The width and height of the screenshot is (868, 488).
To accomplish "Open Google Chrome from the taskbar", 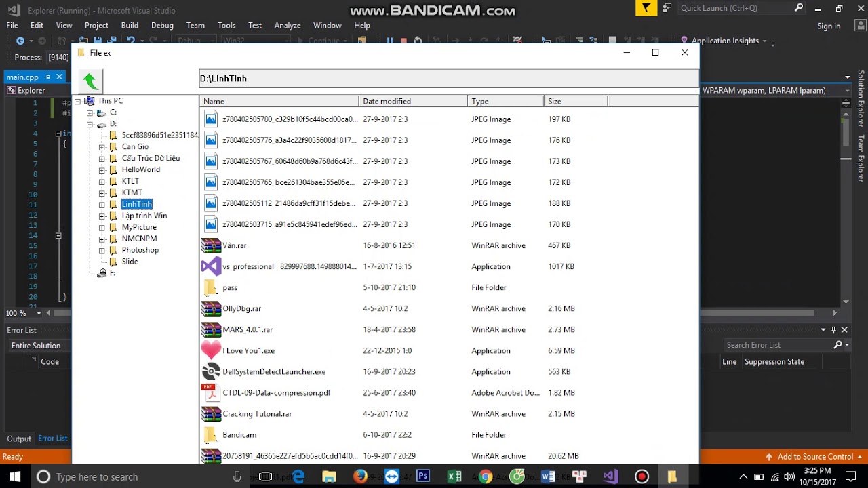I will 486,476.
